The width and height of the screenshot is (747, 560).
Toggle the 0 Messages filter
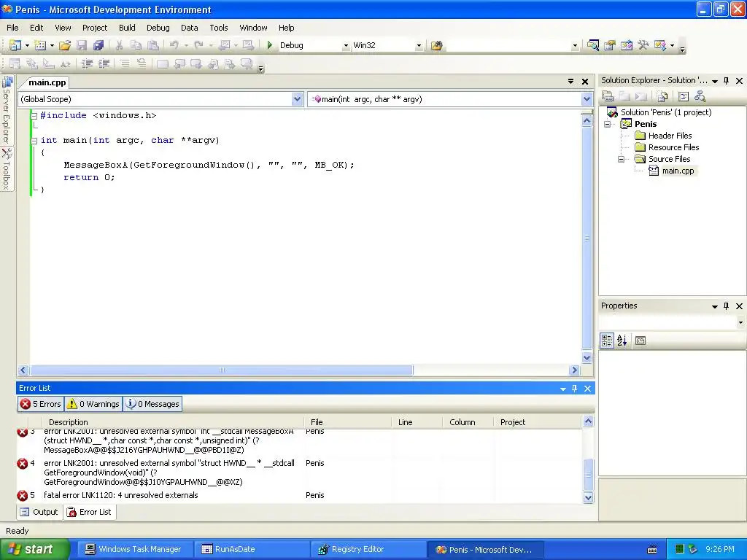point(152,404)
